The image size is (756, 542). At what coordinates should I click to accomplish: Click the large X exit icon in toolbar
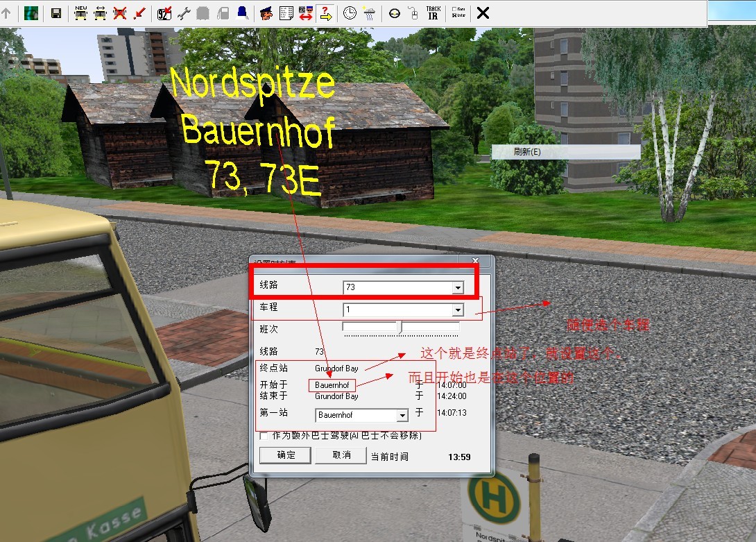tap(483, 13)
